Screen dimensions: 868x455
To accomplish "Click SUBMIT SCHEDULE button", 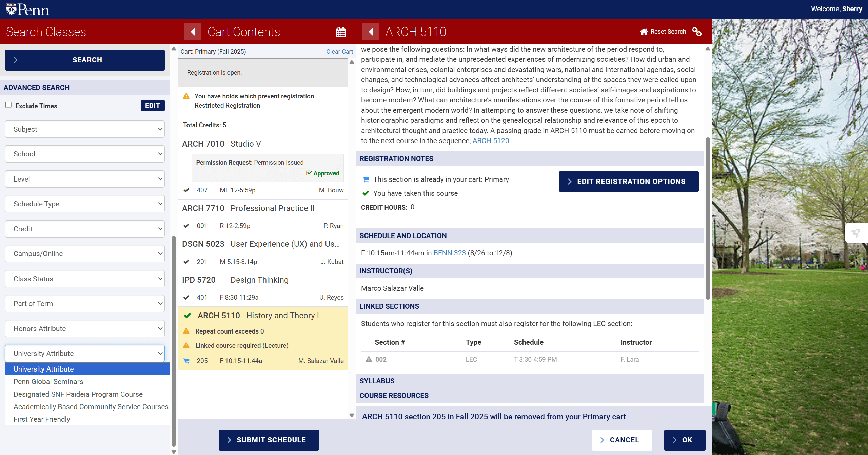I will pyautogui.click(x=269, y=440).
